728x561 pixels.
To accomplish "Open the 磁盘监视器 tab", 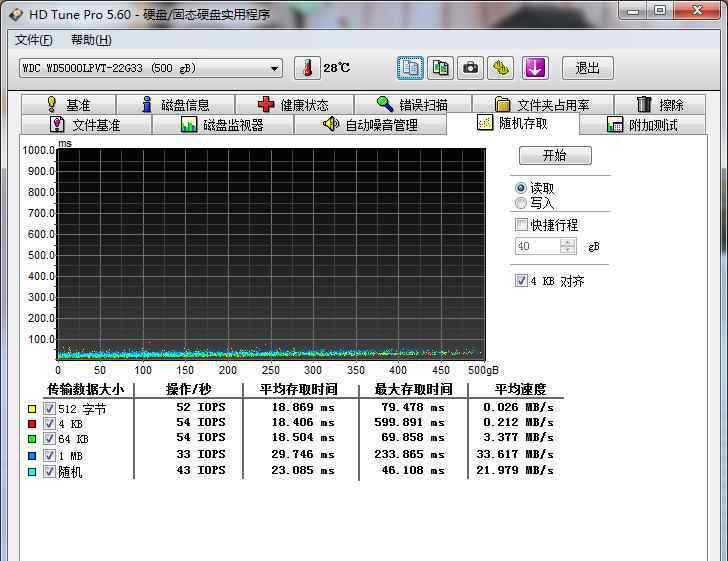I will point(223,124).
